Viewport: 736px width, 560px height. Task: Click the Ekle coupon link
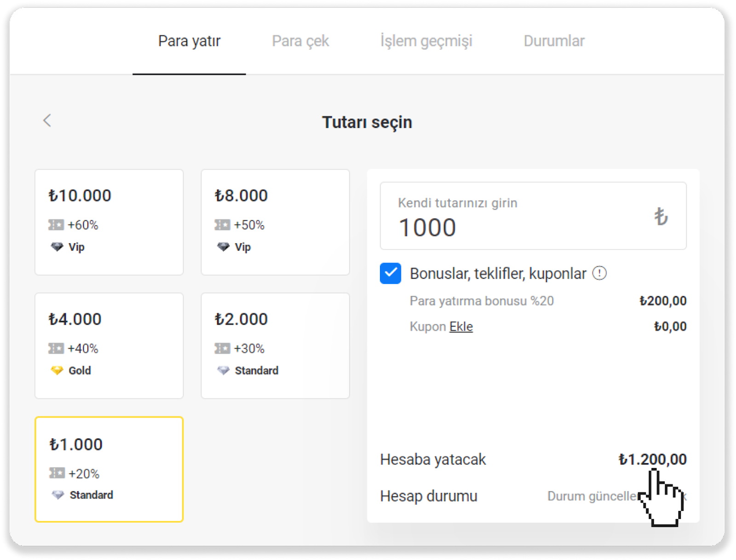[x=461, y=326]
